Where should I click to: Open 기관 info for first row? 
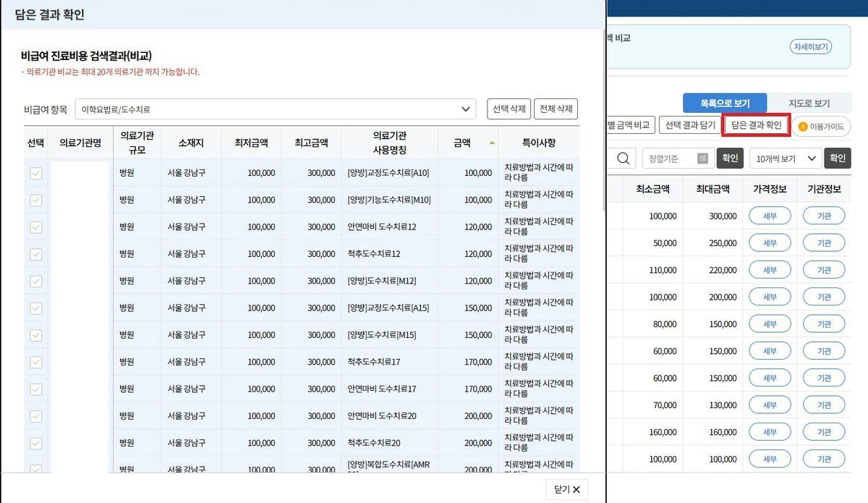(x=824, y=216)
